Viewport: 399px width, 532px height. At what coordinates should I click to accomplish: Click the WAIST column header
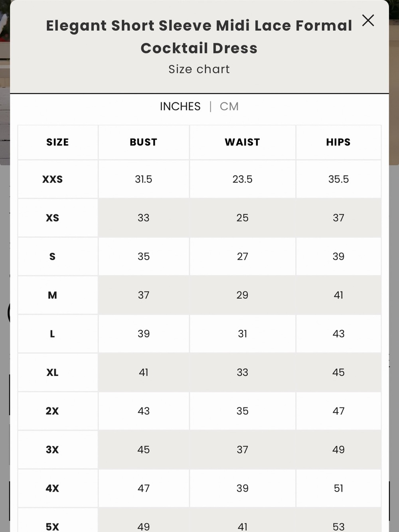(243, 142)
